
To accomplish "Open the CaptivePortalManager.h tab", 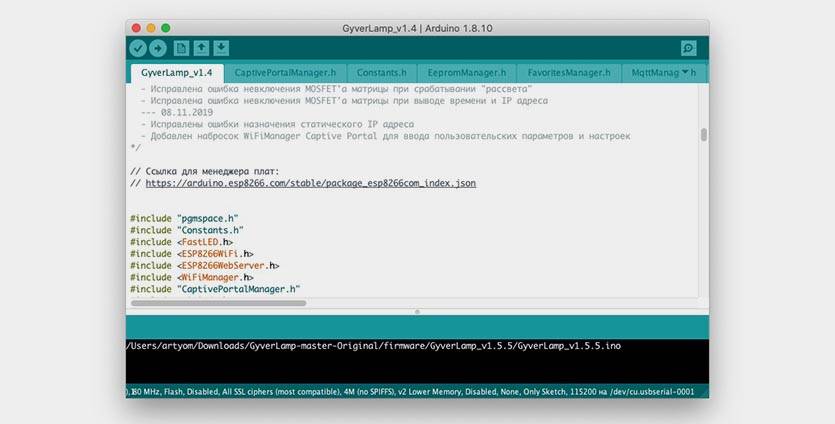I will 285,73.
